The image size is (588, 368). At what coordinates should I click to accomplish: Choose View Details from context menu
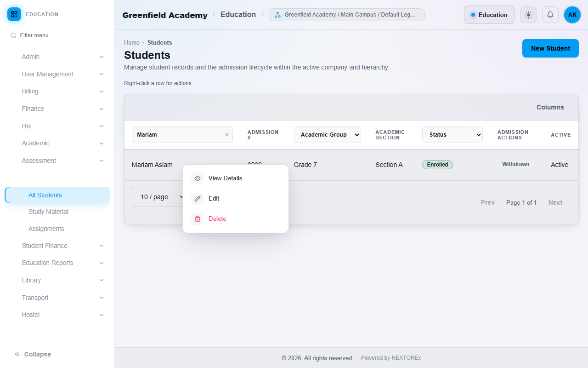click(x=236, y=178)
